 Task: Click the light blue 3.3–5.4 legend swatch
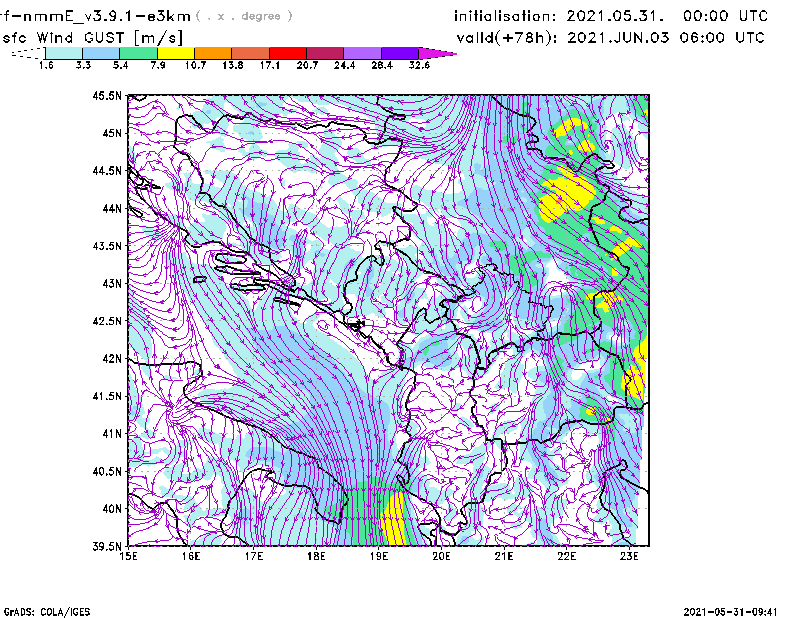[x=101, y=53]
